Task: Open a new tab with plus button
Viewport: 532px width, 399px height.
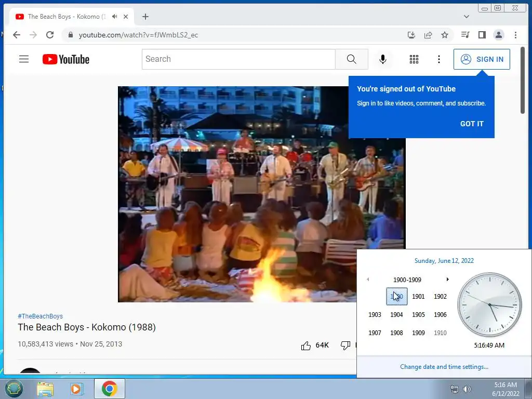Action: tap(145, 17)
